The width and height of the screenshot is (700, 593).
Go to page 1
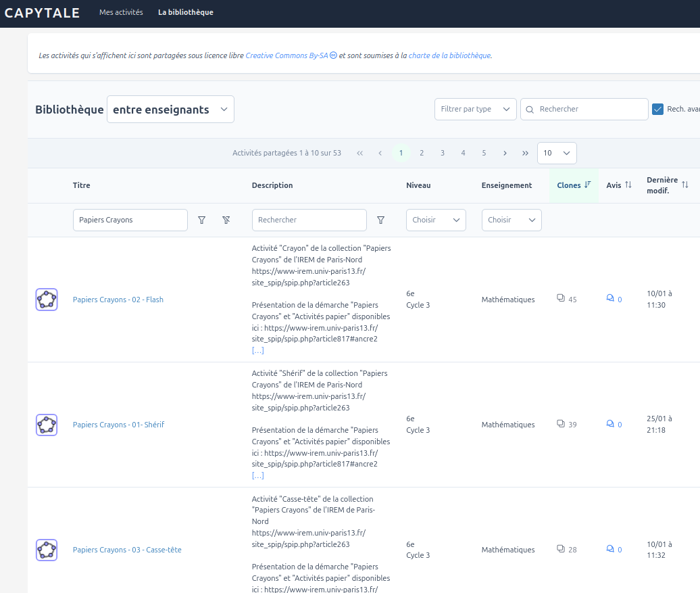coord(401,153)
